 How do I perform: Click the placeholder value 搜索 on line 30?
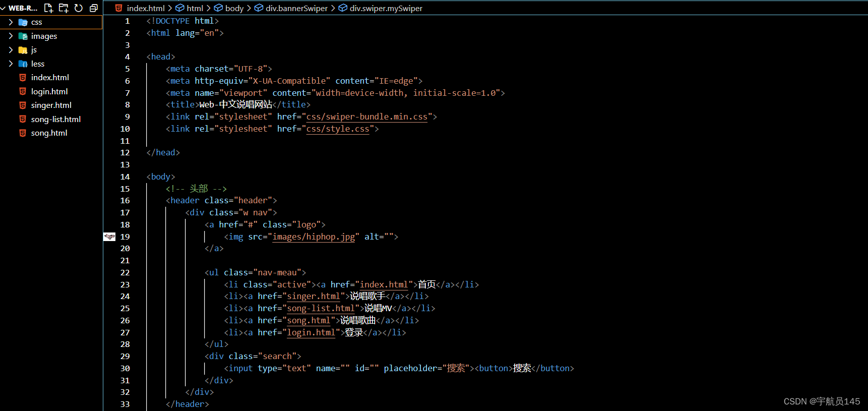(x=456, y=369)
